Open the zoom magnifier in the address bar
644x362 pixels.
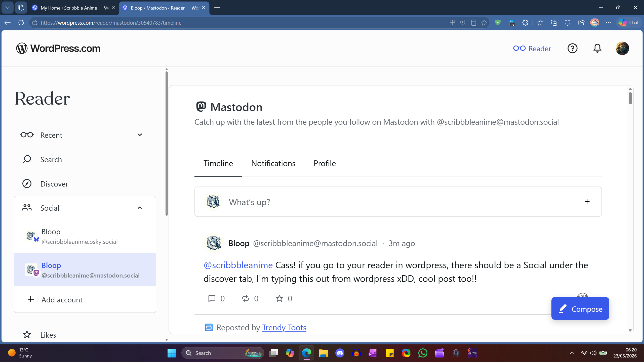pyautogui.click(x=463, y=23)
